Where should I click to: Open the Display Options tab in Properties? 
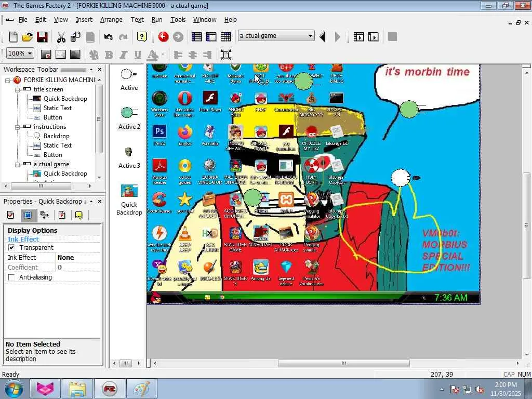point(28,215)
